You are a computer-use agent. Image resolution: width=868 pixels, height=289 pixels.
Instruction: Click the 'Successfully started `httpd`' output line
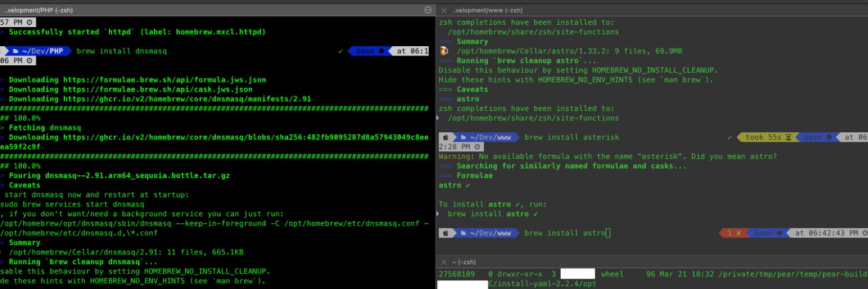[x=138, y=32]
